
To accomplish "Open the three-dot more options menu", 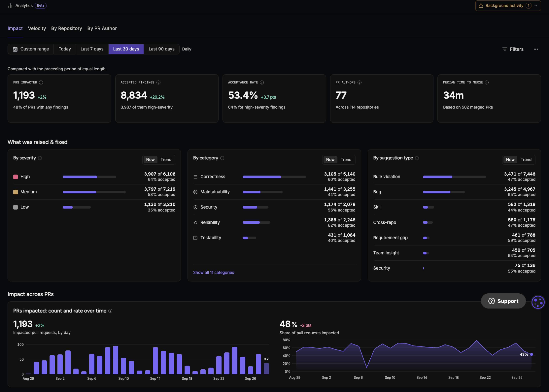I will tap(536, 49).
